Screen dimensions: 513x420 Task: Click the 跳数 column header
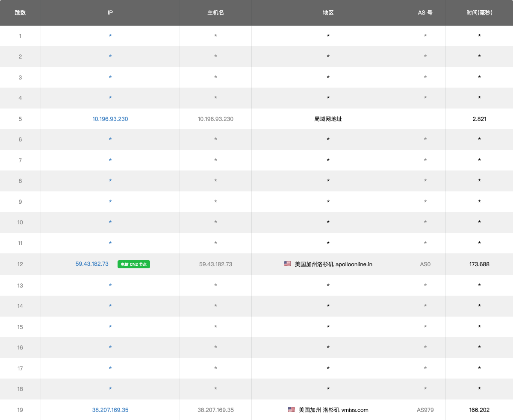20,13
